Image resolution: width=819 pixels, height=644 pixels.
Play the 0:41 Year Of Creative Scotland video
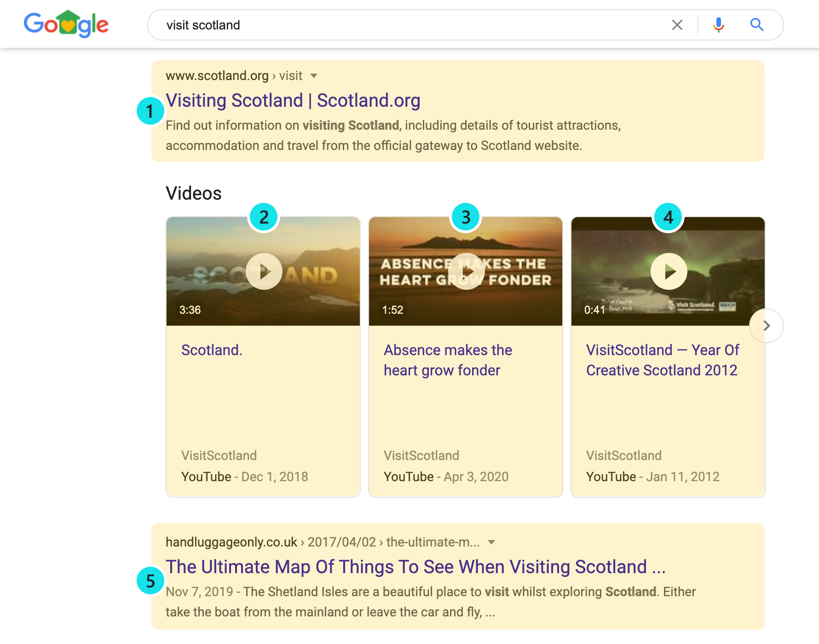coord(669,271)
